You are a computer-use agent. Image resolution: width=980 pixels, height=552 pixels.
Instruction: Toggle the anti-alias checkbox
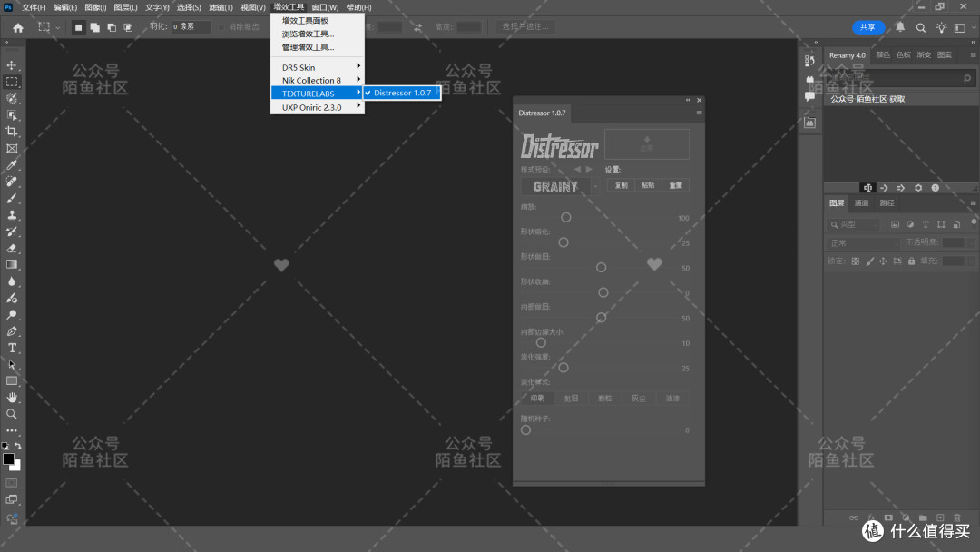coord(221,27)
